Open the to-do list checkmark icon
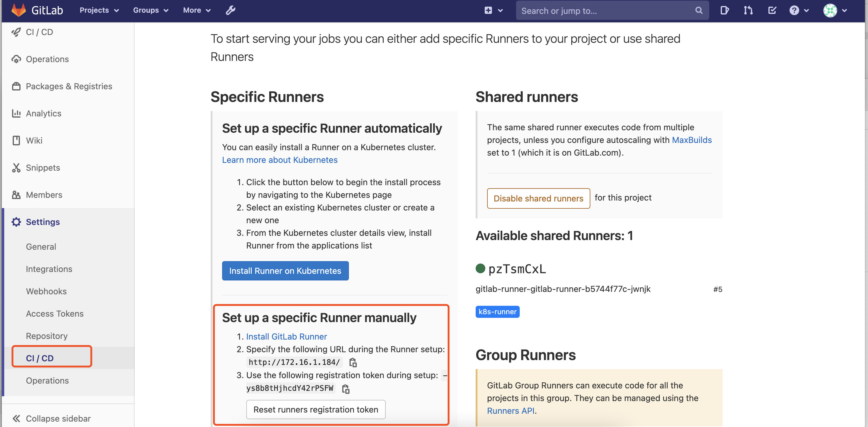This screenshot has width=868, height=427. click(772, 11)
